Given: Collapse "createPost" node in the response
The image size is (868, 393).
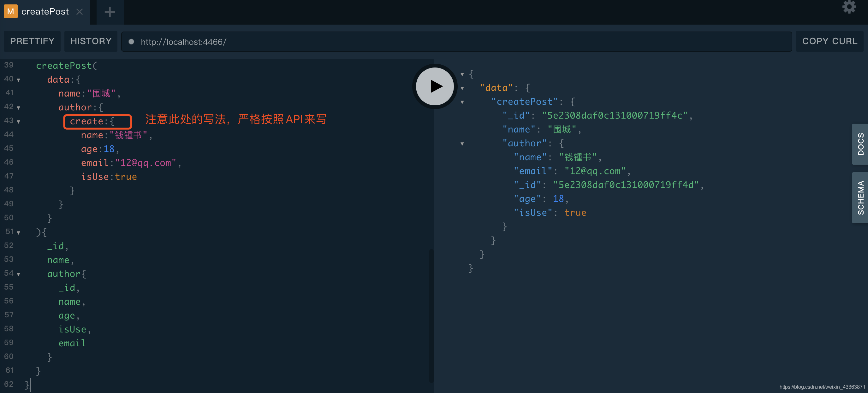Looking at the screenshot, I should click(x=462, y=102).
